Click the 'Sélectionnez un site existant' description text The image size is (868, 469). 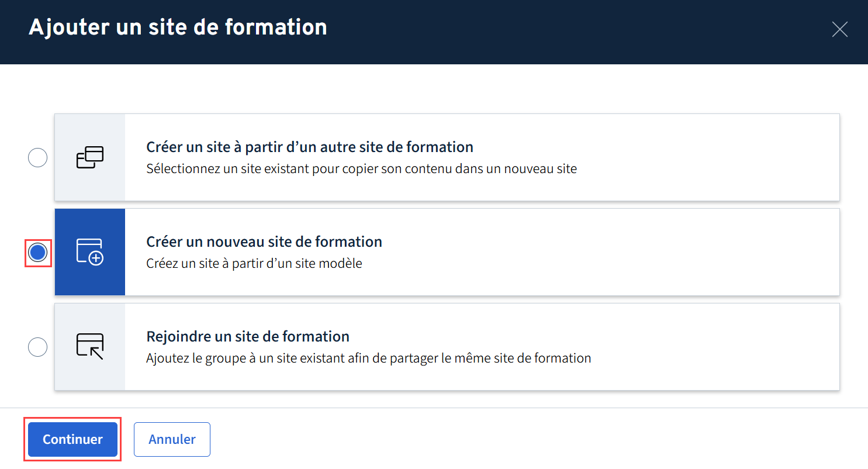coord(361,170)
